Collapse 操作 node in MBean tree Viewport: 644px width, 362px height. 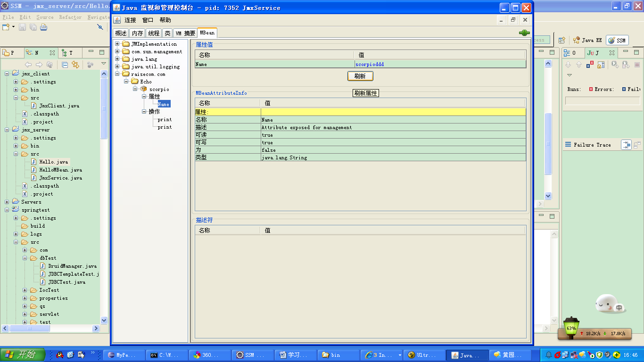coord(144,112)
